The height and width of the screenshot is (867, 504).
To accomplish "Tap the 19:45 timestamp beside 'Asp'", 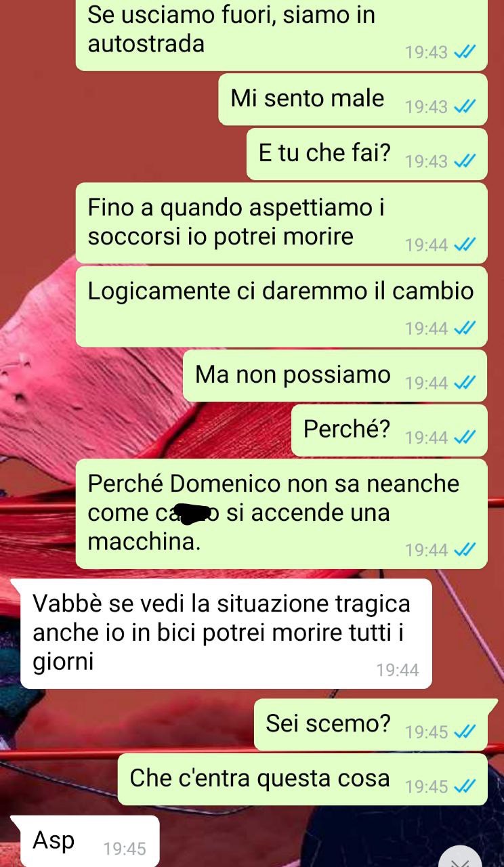I will pos(125,848).
